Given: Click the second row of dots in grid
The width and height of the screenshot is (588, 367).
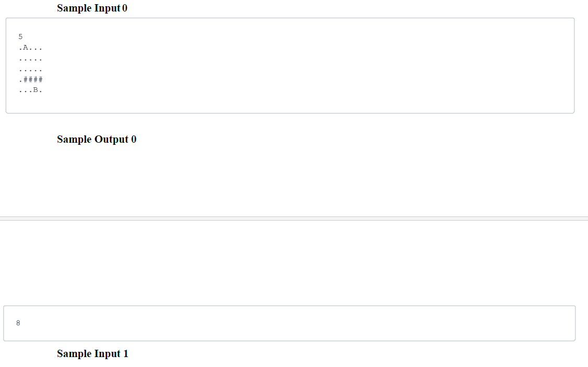Looking at the screenshot, I should 30,60.
